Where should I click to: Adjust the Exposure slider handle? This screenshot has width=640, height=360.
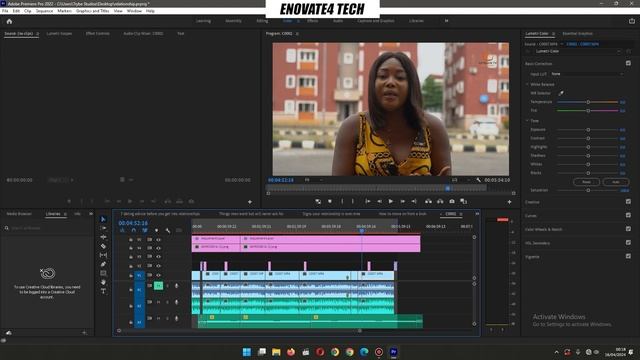[x=588, y=129]
